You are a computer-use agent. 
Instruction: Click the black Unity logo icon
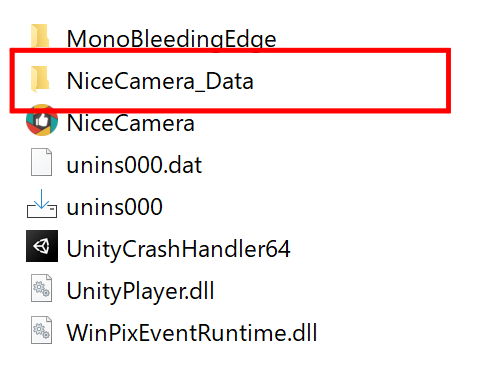click(42, 246)
